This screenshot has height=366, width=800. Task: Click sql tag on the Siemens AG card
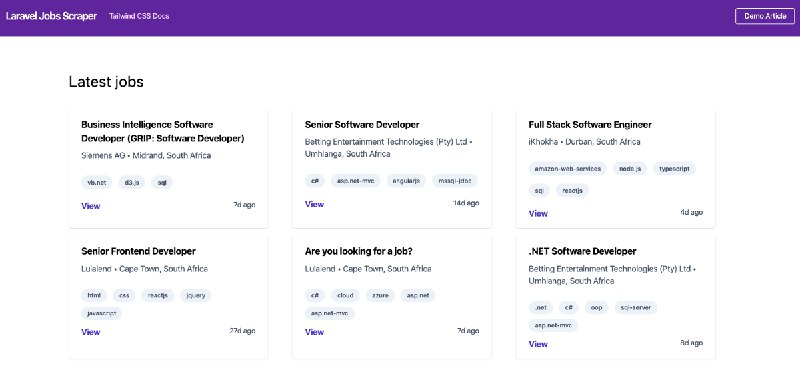point(162,182)
